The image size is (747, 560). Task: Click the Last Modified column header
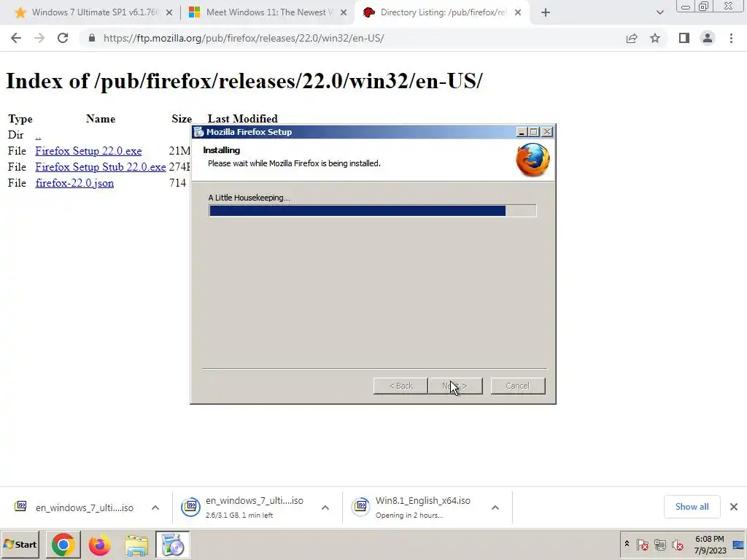pyautogui.click(x=242, y=119)
